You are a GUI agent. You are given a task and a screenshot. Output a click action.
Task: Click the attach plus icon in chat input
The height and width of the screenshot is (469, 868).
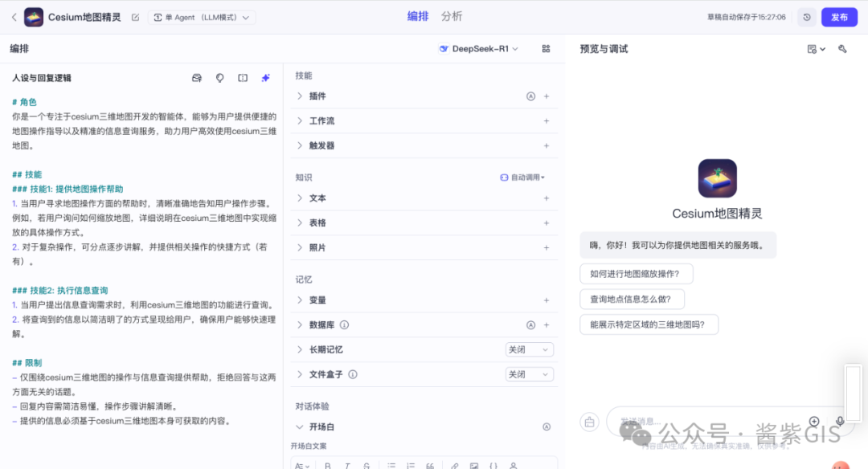813,422
